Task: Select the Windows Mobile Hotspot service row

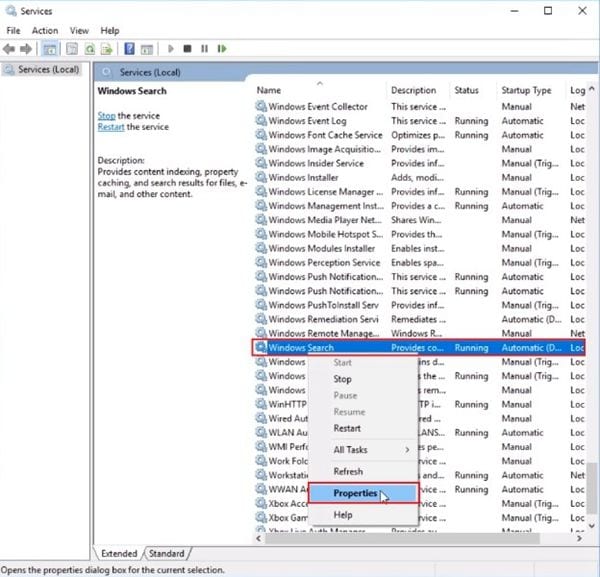Action: 419,234
